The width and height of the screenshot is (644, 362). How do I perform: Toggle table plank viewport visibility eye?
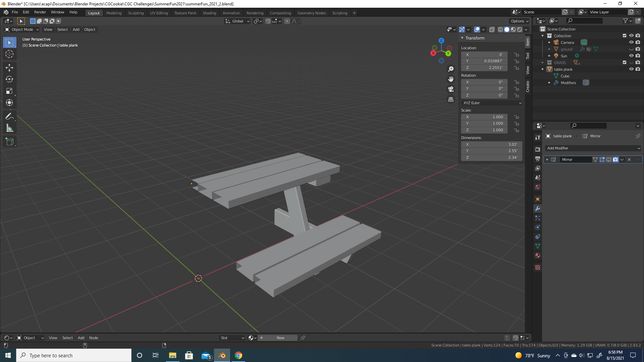click(631, 69)
